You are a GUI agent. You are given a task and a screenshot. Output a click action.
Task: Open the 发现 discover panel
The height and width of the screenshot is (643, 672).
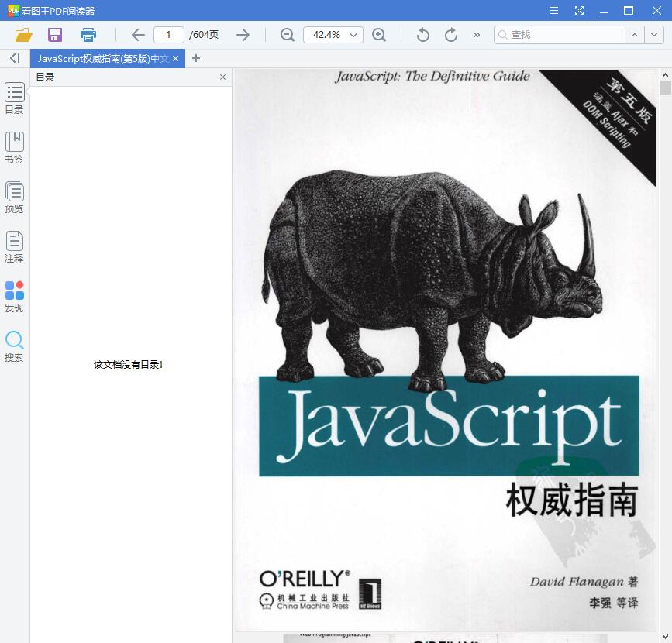click(14, 297)
